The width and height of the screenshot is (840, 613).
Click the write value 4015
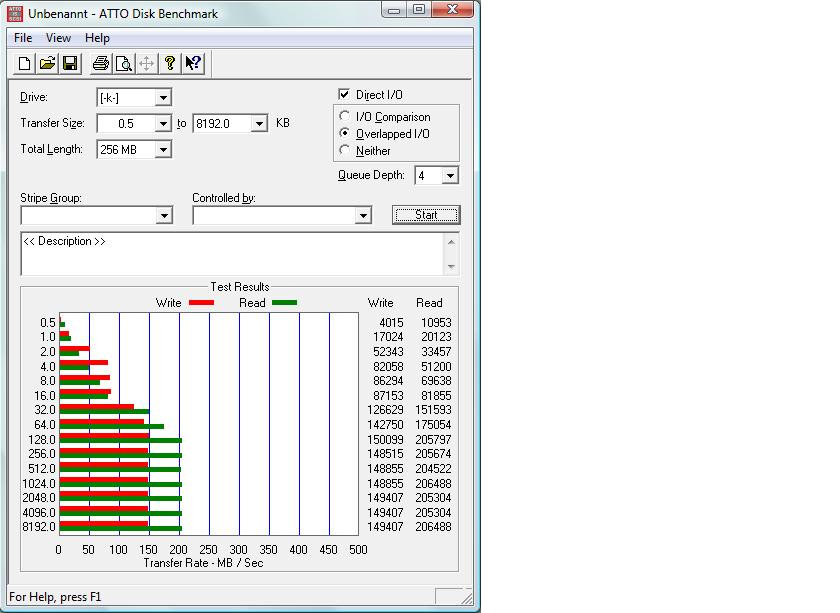391,323
